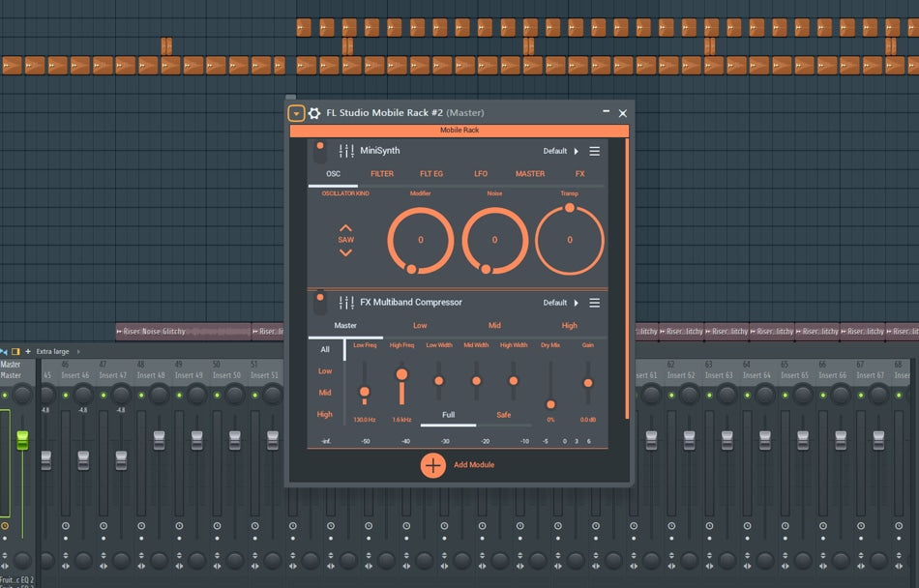
Task: Click the High Width slider handle
Action: tap(514, 381)
